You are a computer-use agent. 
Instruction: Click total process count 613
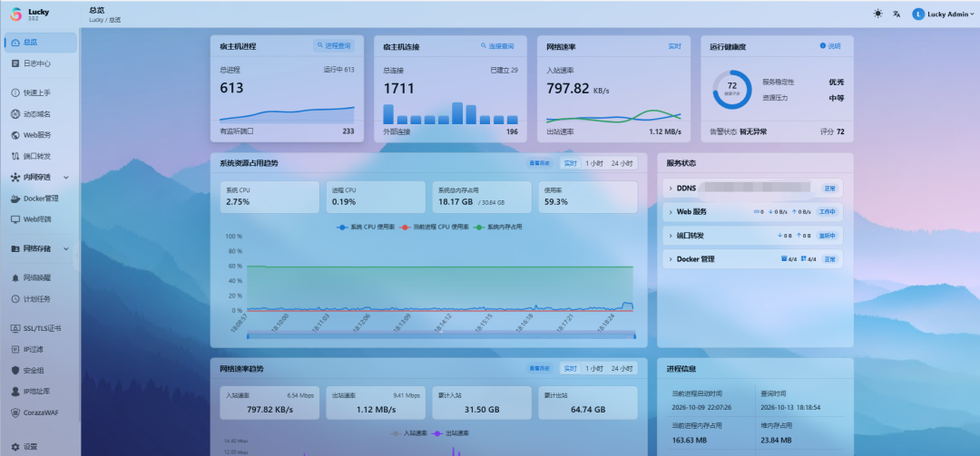(231, 88)
